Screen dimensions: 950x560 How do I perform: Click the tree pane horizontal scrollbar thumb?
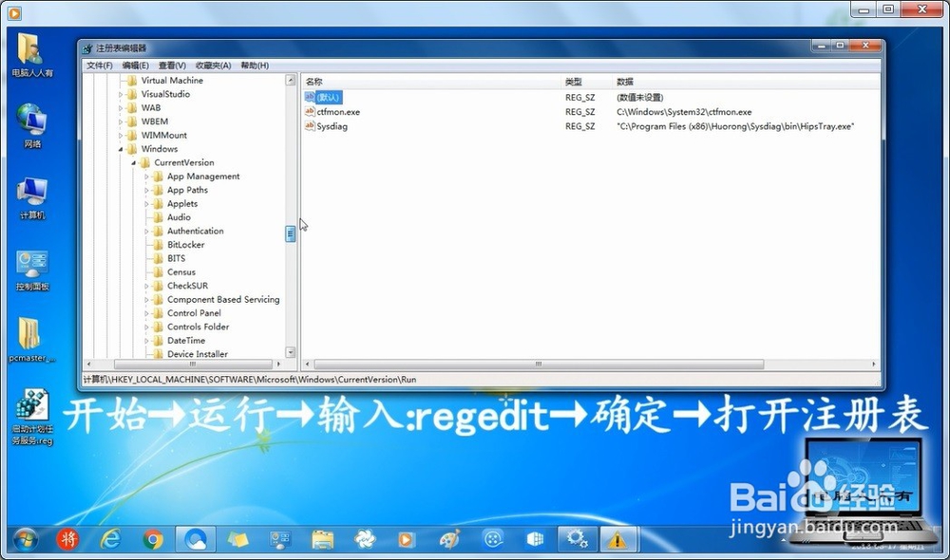193,364
